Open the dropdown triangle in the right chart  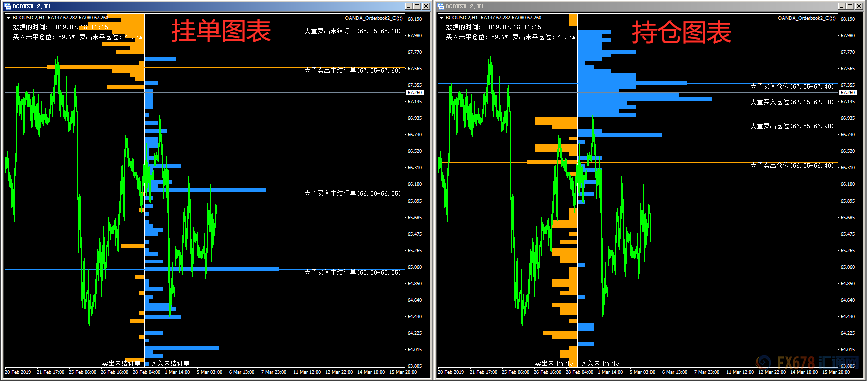[x=441, y=18]
